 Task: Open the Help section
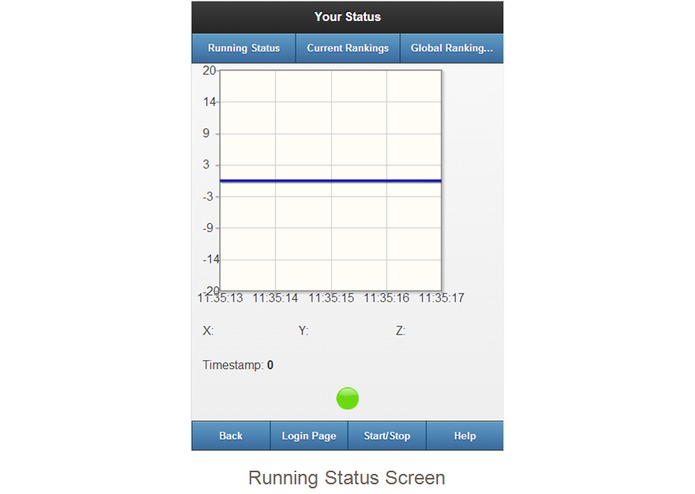click(x=465, y=436)
